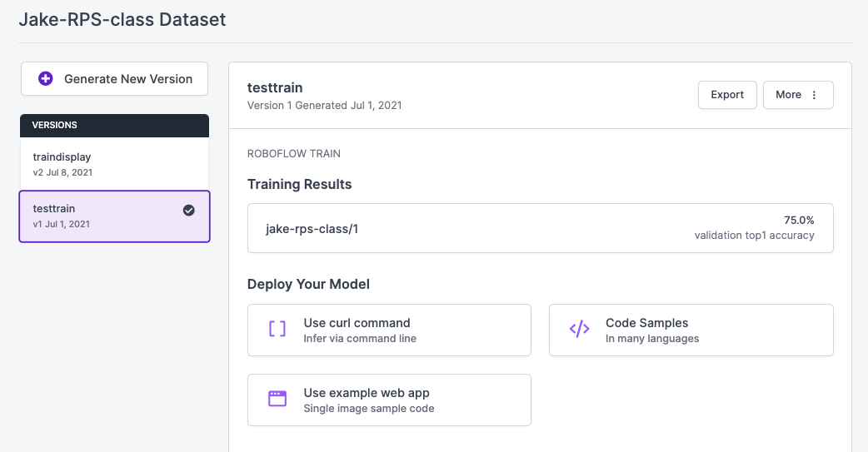Click the example web app window icon
The height and width of the screenshot is (452, 868).
[x=277, y=399]
